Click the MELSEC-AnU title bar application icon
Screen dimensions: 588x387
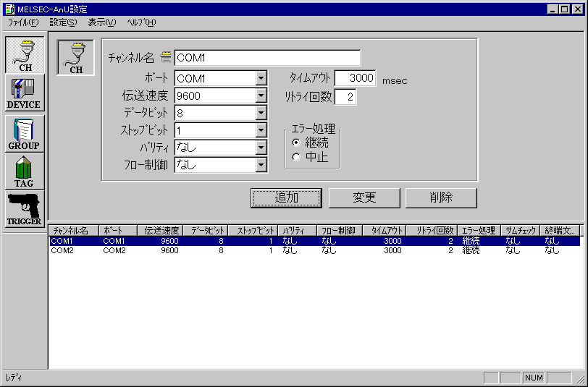(10, 9)
